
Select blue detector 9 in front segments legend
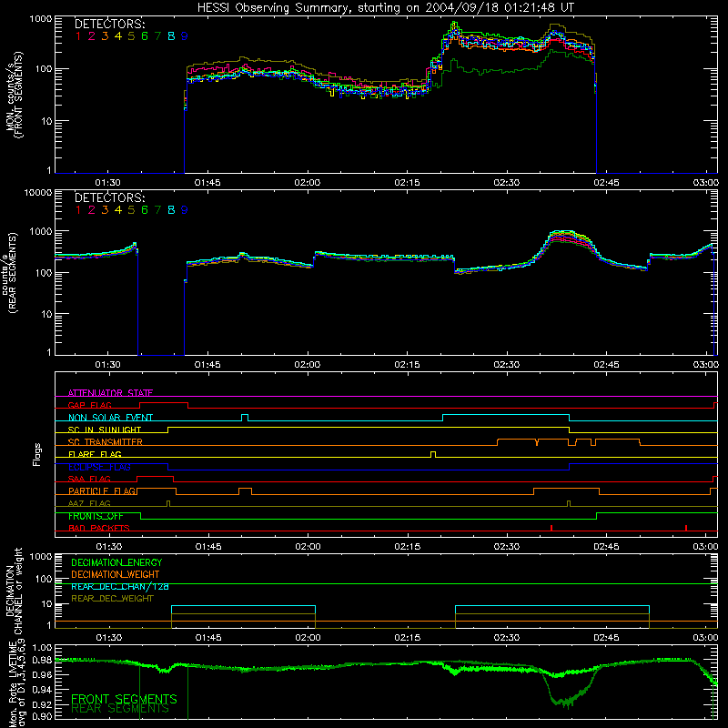pos(185,36)
